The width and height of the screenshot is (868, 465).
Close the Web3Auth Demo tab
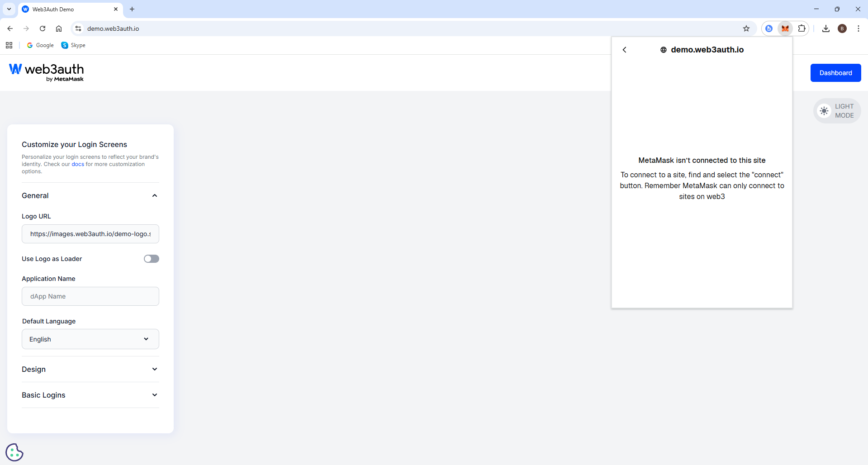point(116,9)
